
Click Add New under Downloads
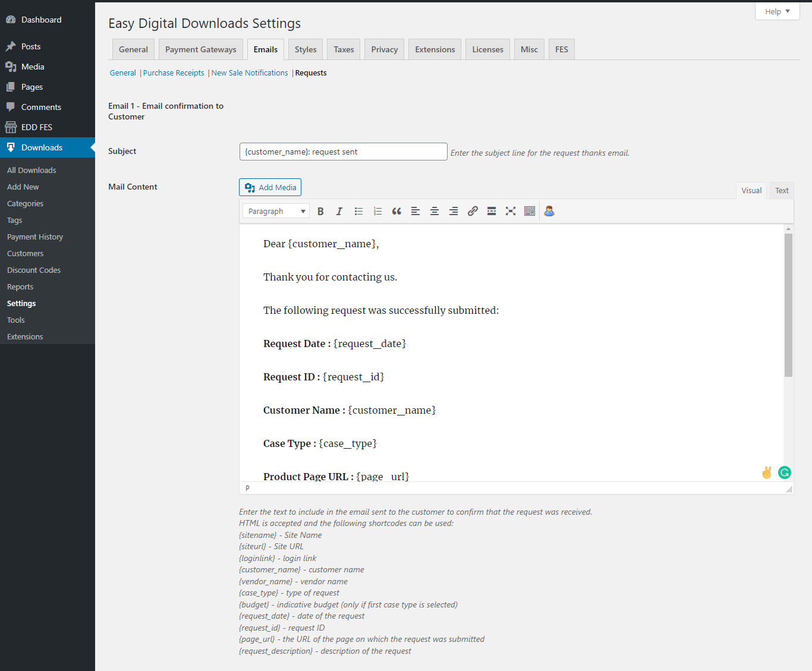(x=23, y=187)
